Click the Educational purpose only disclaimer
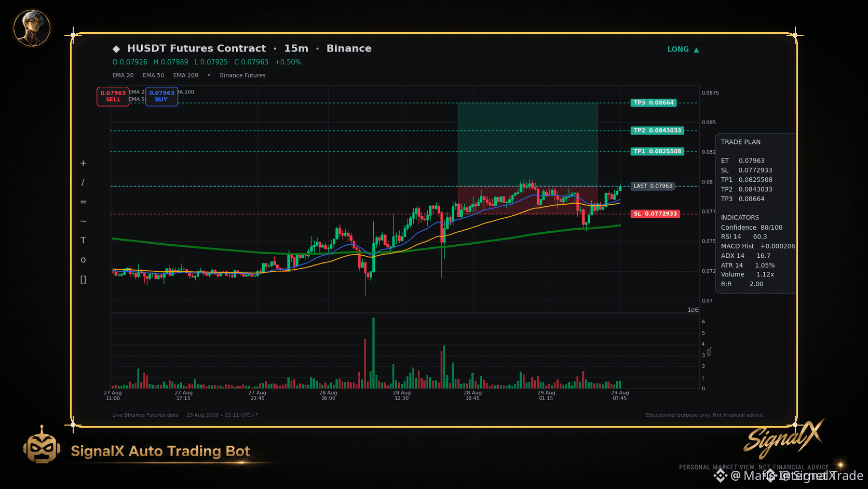 pyautogui.click(x=705, y=415)
